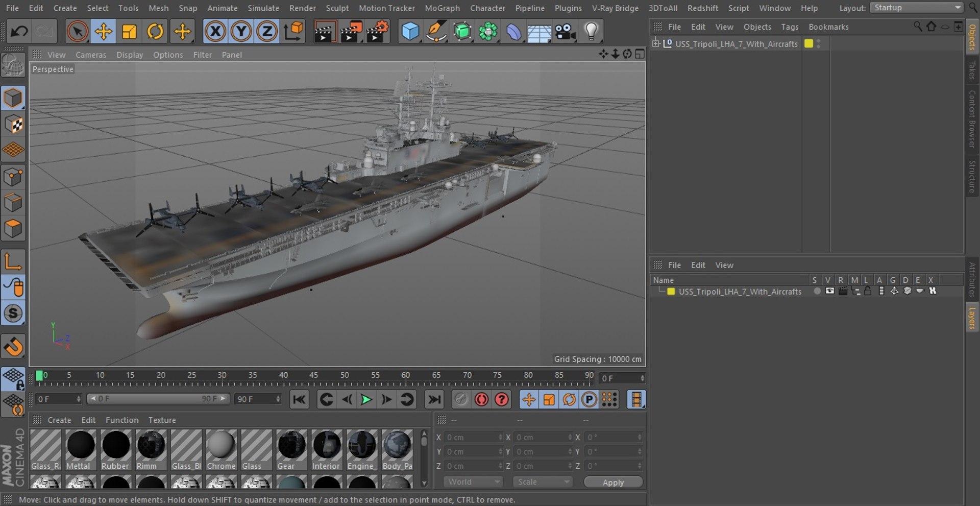Click the timeline preview range slider bar

pyautogui.click(x=158, y=399)
